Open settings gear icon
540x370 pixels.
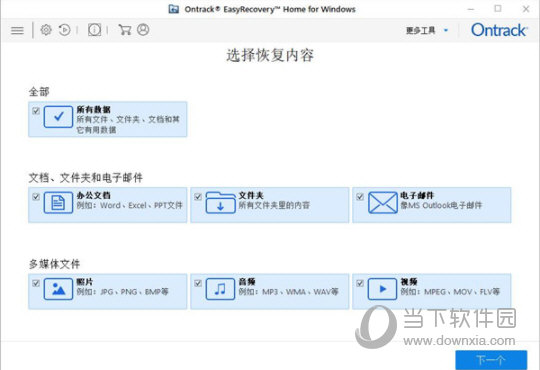click(46, 30)
